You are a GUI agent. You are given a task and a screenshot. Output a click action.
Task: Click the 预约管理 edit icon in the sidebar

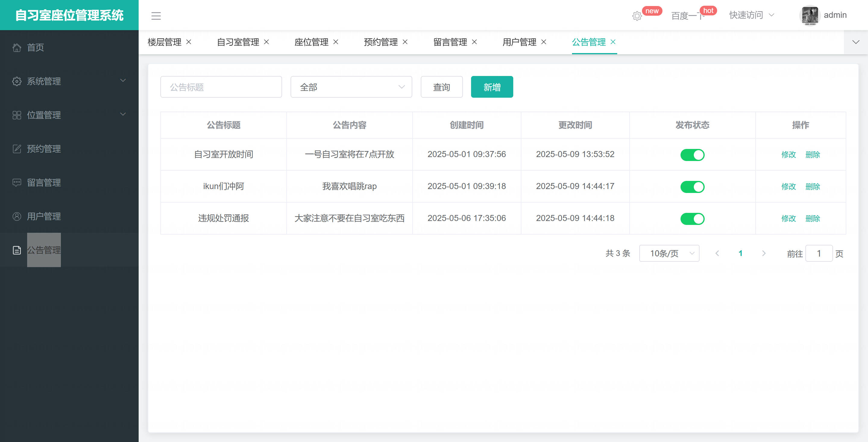coord(17,149)
